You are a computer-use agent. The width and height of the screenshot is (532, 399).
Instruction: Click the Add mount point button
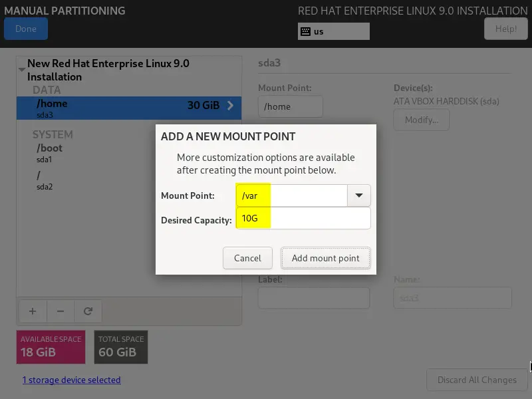coord(325,258)
